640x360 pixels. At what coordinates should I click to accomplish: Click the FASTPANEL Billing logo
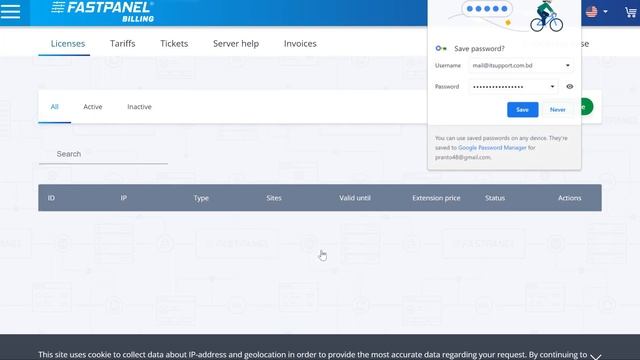pos(103,11)
